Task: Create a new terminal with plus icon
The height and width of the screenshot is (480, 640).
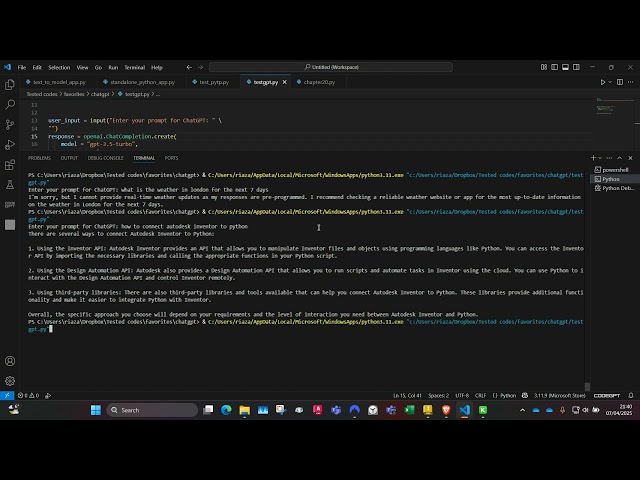Action: pos(593,158)
